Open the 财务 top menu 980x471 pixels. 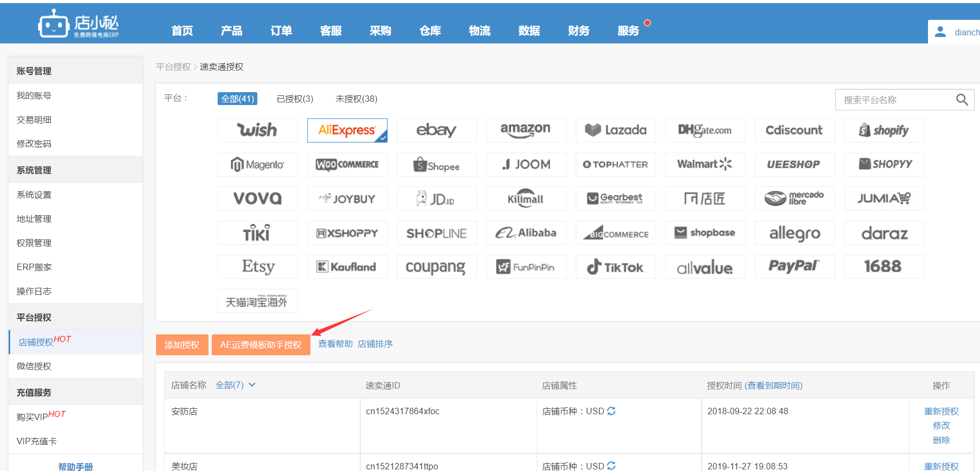coord(579,31)
